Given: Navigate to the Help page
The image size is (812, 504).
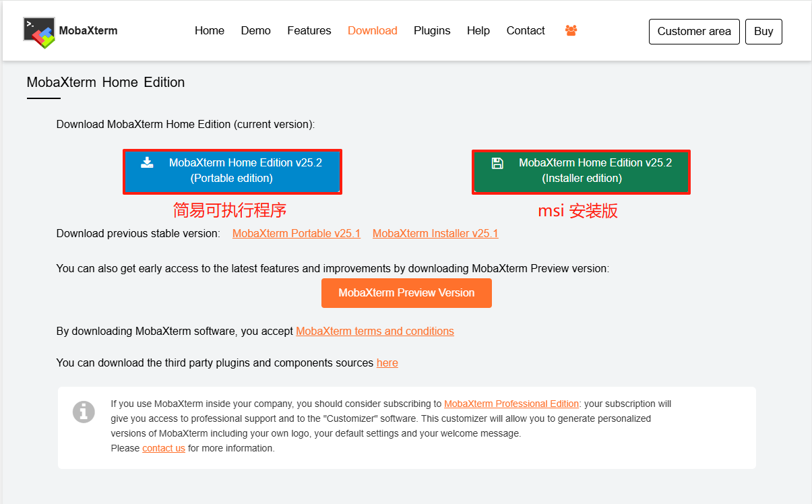Looking at the screenshot, I should (x=478, y=31).
